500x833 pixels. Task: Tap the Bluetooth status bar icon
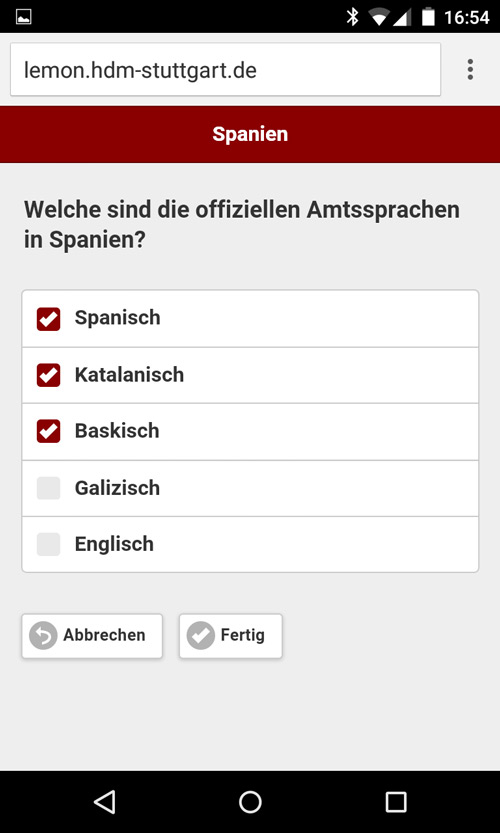click(352, 17)
